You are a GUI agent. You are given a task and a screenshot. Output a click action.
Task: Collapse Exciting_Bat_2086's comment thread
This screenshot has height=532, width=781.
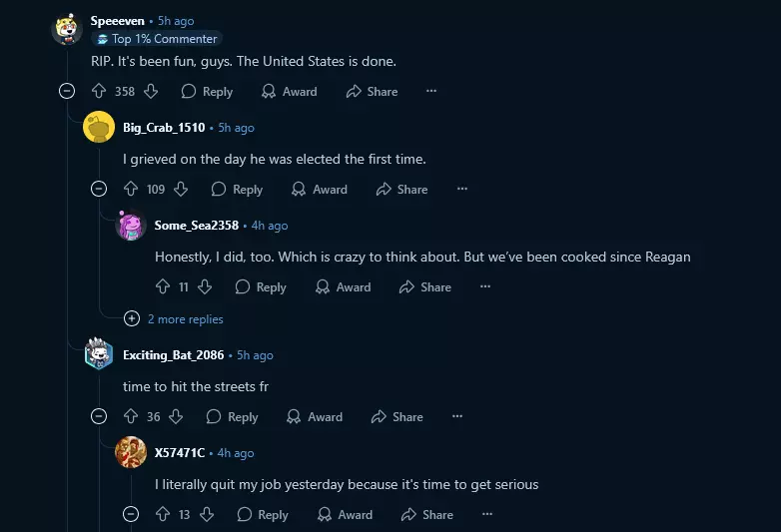pos(99,416)
